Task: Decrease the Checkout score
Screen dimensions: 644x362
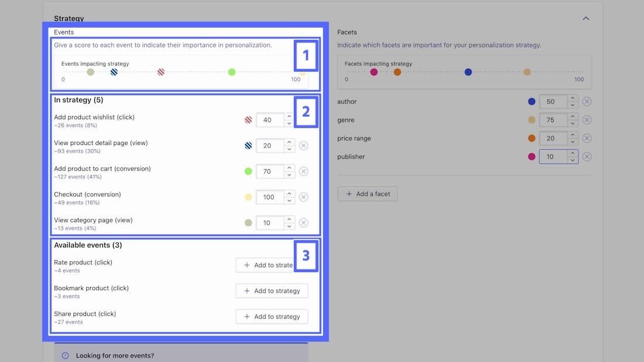Action: (x=289, y=201)
